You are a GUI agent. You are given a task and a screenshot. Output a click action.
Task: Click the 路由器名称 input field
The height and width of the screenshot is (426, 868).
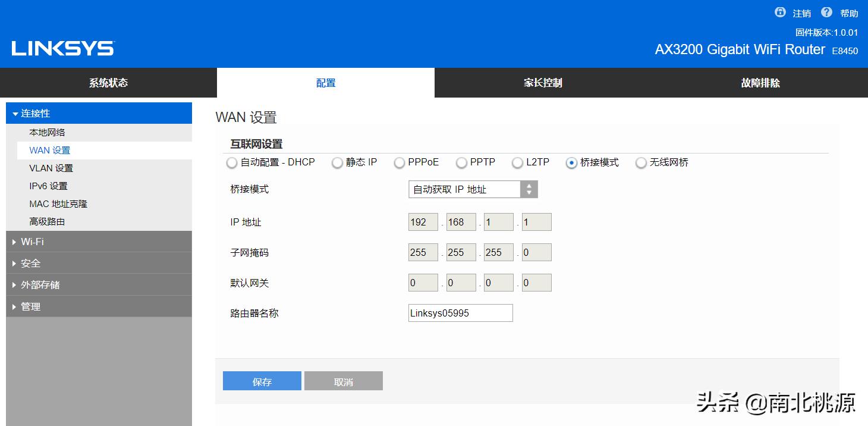pos(460,312)
